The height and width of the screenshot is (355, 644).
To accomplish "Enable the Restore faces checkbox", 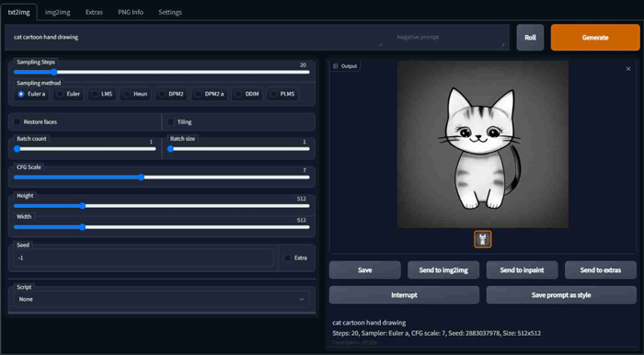I will tap(17, 122).
